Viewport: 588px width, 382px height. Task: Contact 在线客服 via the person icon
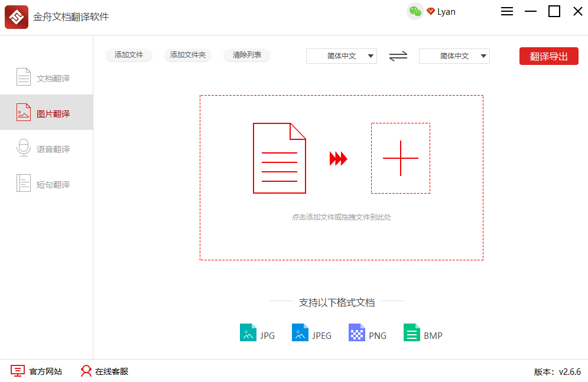click(86, 371)
